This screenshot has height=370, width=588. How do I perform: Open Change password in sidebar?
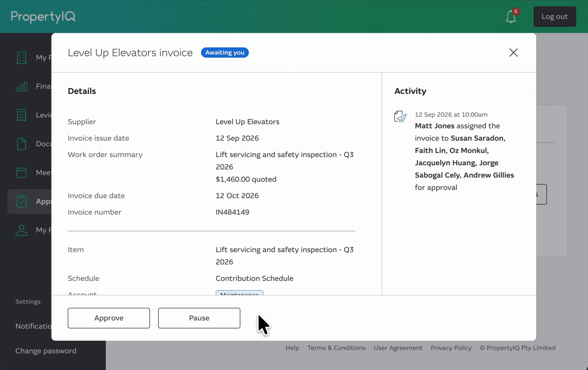46,351
